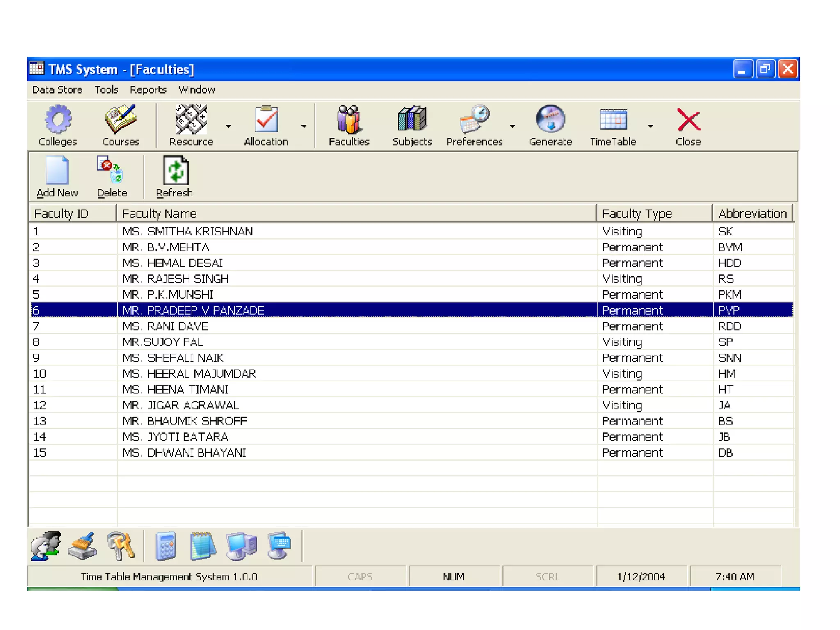Click the CAPS indicator in status bar
The image size is (840, 630).
click(x=360, y=577)
